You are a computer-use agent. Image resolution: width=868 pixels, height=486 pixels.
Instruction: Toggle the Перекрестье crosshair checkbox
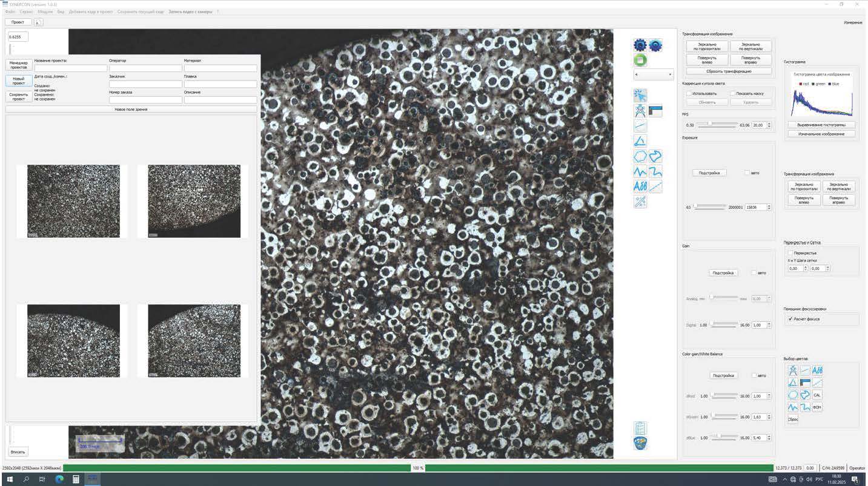coord(790,253)
